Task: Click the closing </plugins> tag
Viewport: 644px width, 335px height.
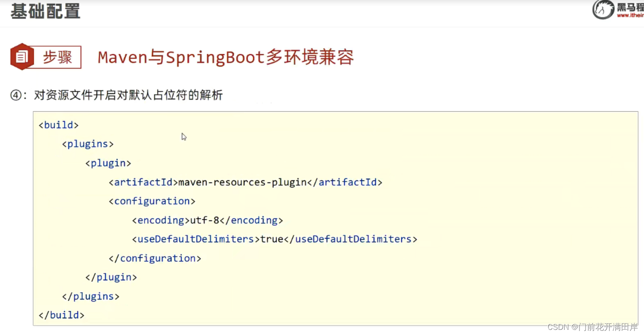Action: (91, 296)
